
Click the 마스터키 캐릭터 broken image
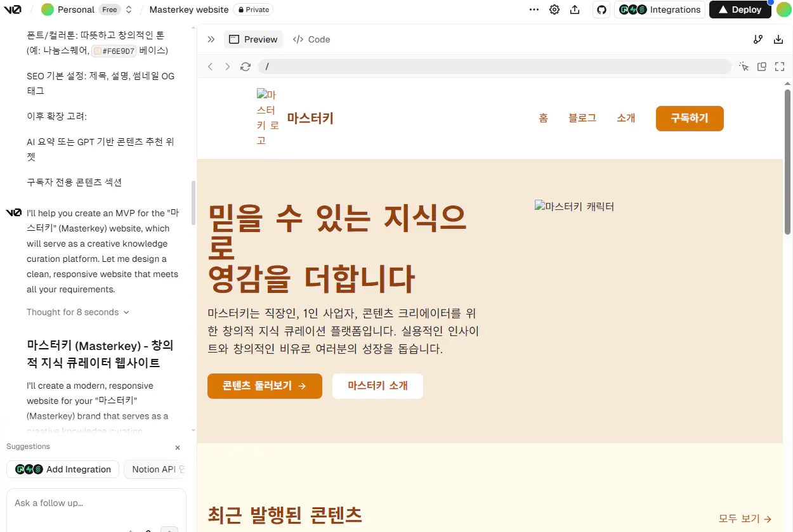pos(574,207)
